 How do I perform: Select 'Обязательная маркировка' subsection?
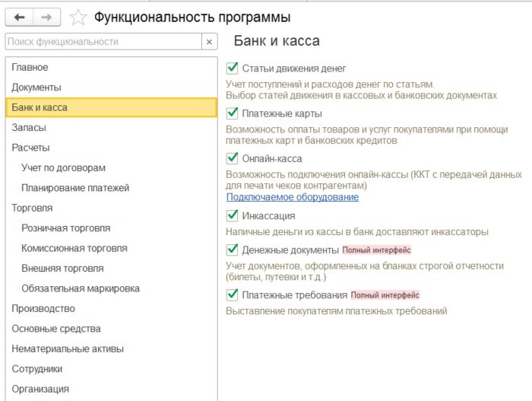[111, 288]
